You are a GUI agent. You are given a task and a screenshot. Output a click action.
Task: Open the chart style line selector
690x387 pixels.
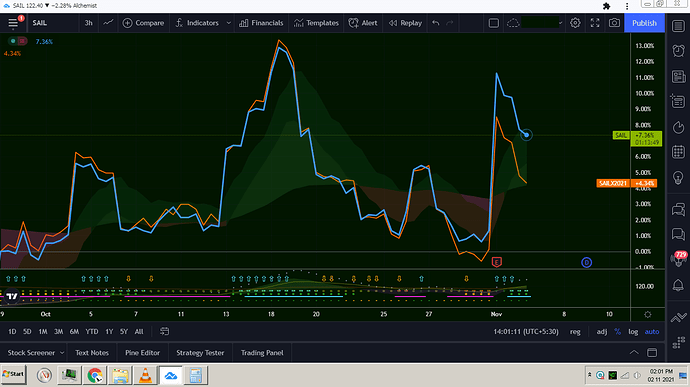(108, 23)
